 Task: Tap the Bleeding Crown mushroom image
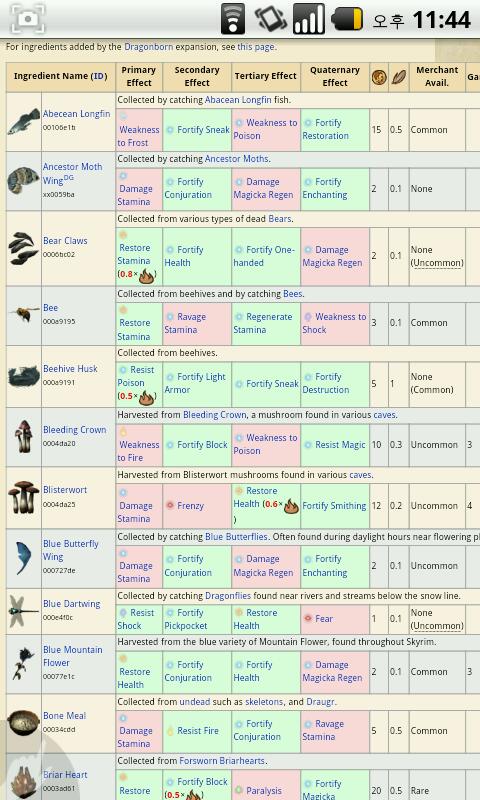(x=23, y=436)
